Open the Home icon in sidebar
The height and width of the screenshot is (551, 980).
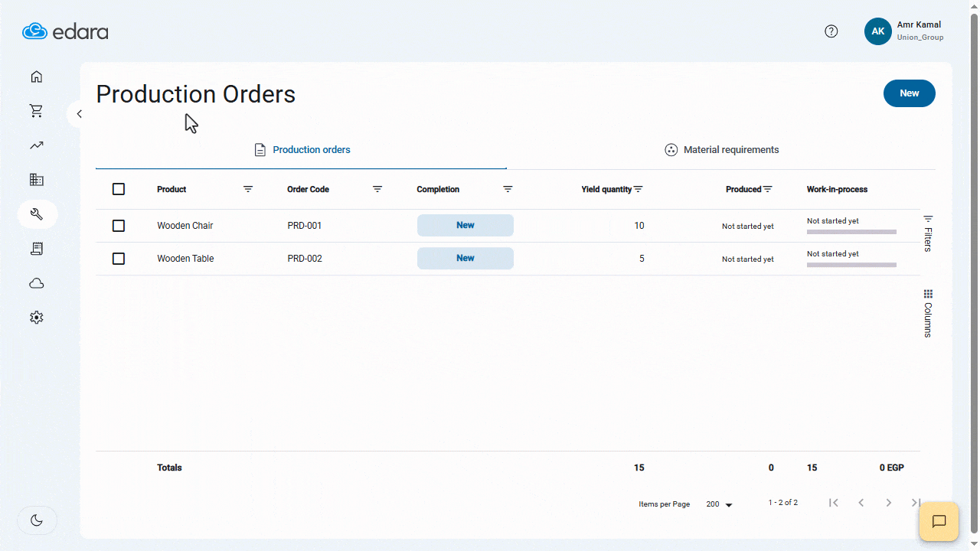click(36, 77)
